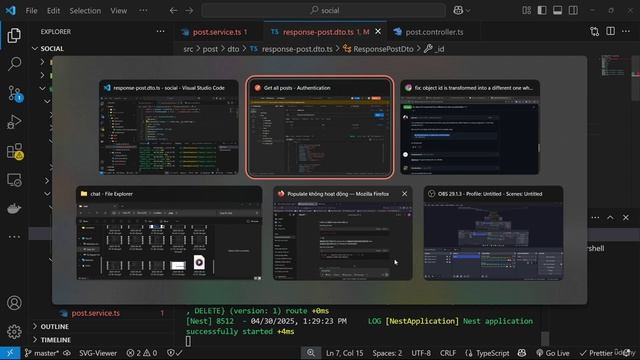Go forward in editor navigation
The image size is (640, 360).
coord(189,11)
